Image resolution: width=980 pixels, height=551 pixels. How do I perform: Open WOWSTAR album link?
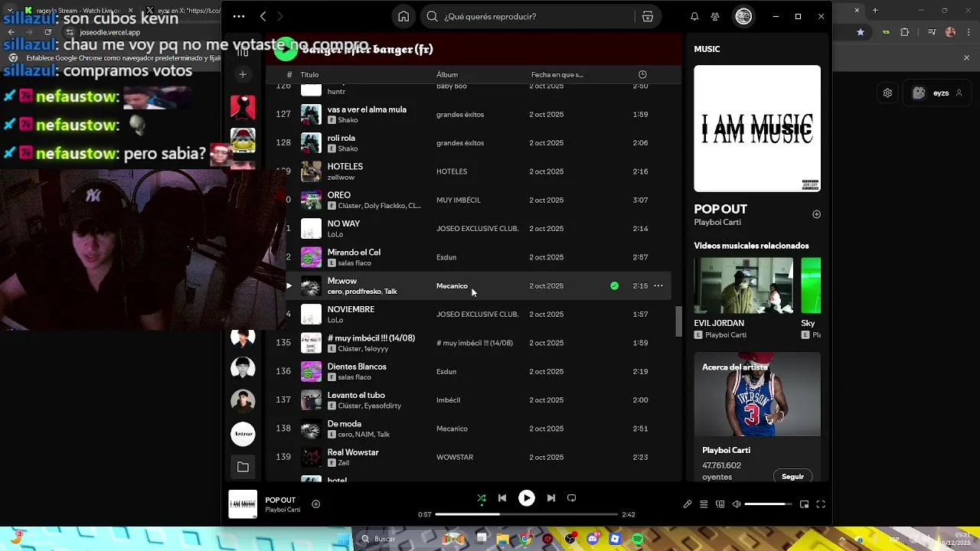(x=455, y=457)
